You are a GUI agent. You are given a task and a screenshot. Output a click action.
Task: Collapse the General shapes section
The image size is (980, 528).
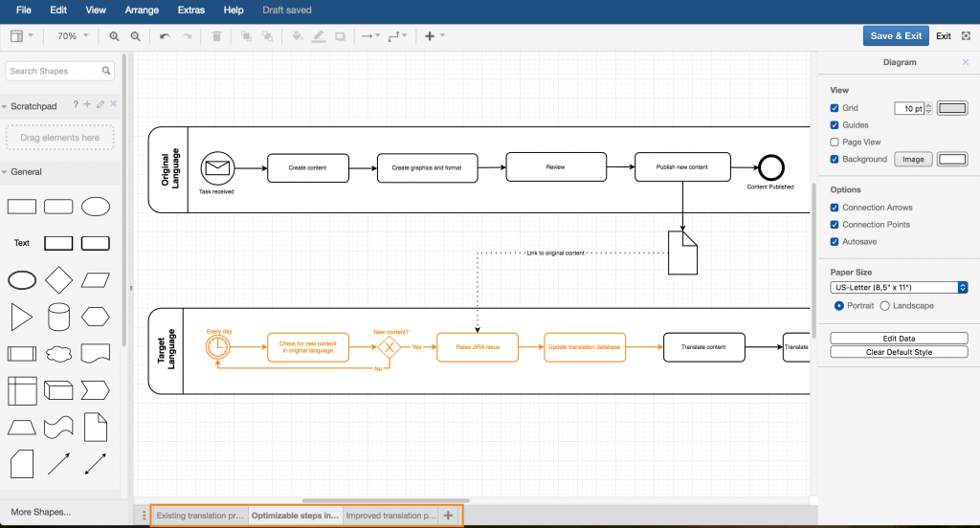tap(5, 172)
